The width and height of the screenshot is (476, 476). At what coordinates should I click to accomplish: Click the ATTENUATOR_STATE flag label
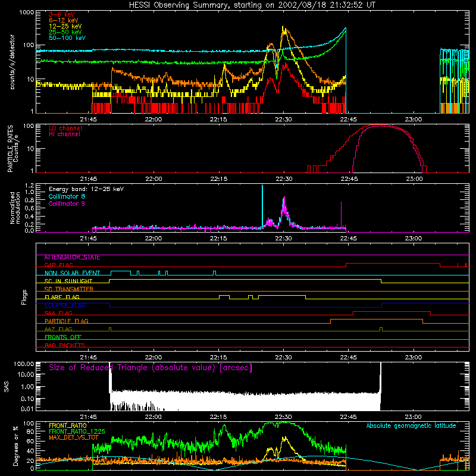click(x=72, y=258)
